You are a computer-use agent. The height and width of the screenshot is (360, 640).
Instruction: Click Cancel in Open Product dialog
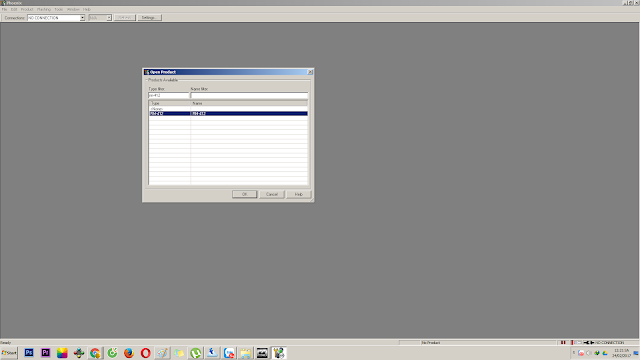[271, 194]
